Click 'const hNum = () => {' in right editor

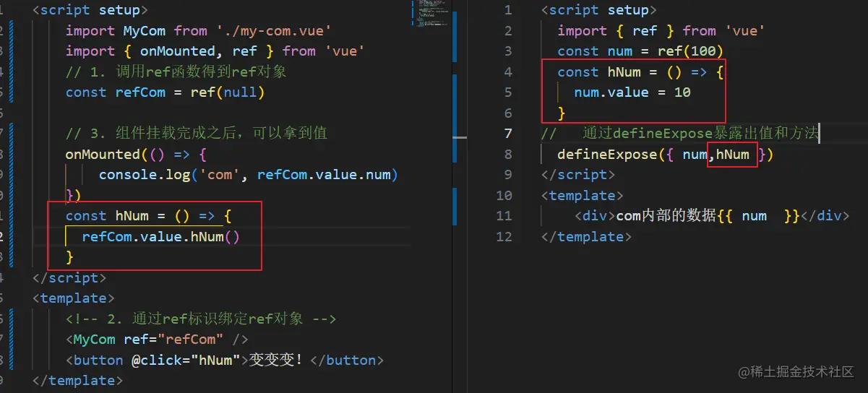pyautogui.click(x=641, y=72)
